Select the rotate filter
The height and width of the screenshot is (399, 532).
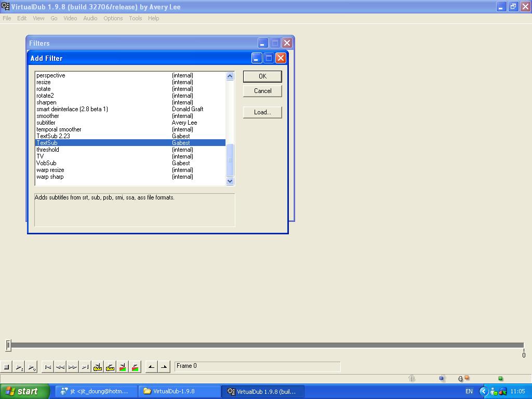(x=130, y=89)
